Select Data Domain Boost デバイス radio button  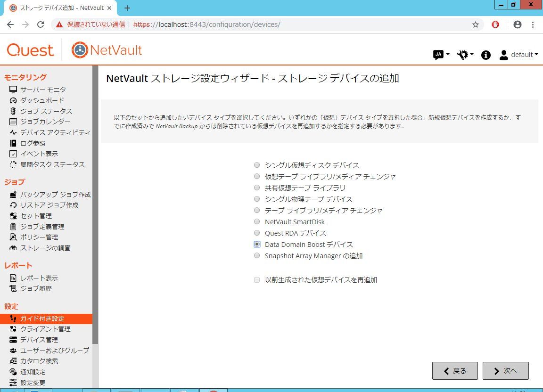point(256,244)
